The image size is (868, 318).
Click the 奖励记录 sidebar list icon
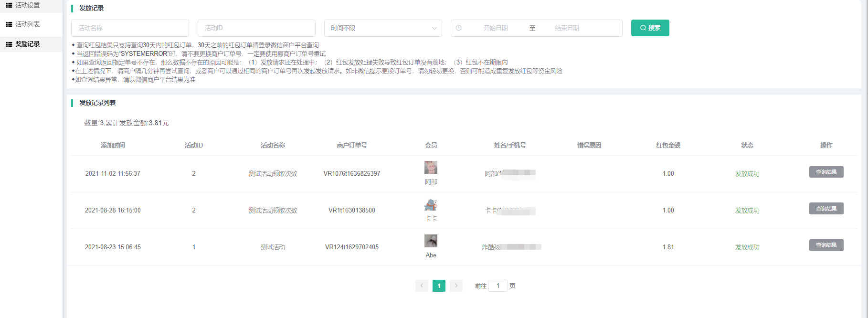pyautogui.click(x=9, y=44)
